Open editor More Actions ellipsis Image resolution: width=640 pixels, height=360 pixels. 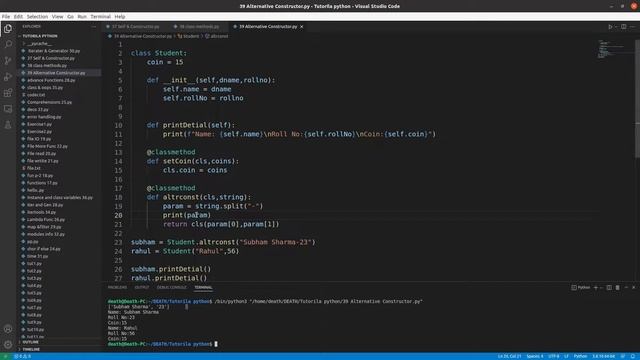click(x=633, y=27)
